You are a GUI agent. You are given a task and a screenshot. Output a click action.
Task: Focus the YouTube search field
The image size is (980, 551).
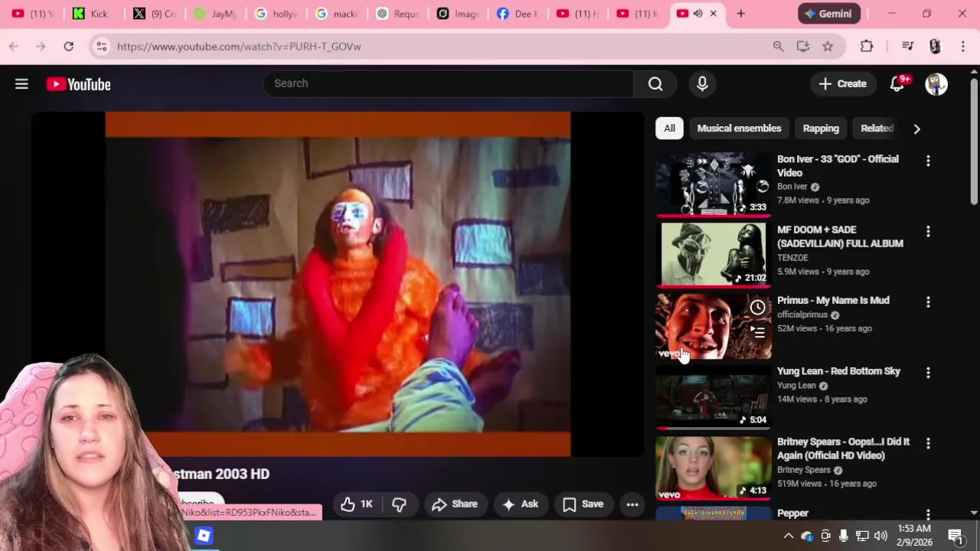click(x=448, y=83)
